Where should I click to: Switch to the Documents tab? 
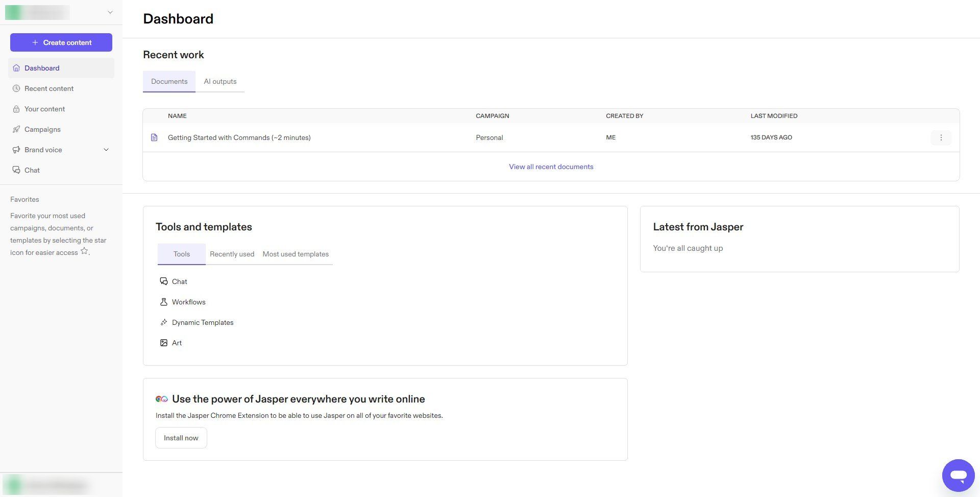click(169, 81)
